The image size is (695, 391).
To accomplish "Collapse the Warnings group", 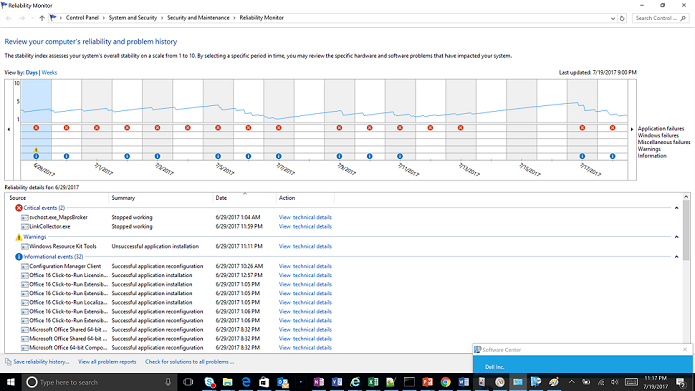I will tap(676, 237).
